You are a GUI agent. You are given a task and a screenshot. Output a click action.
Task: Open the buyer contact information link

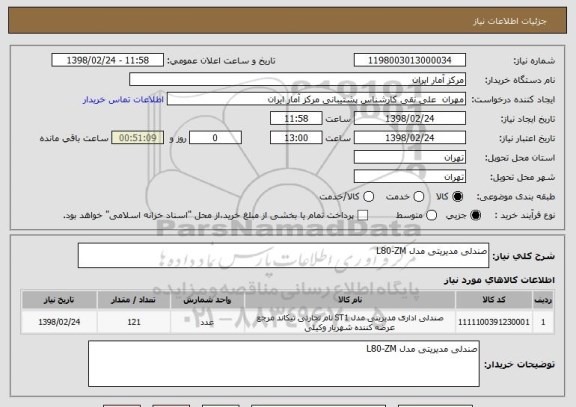pos(123,100)
